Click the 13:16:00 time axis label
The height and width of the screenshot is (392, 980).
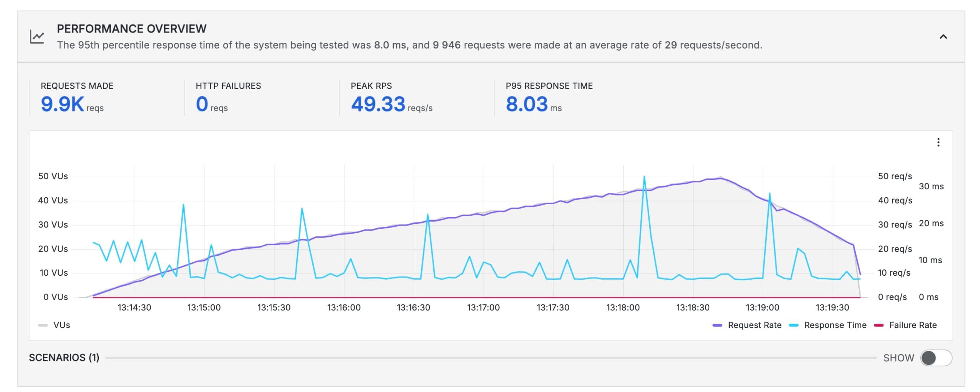coord(343,307)
